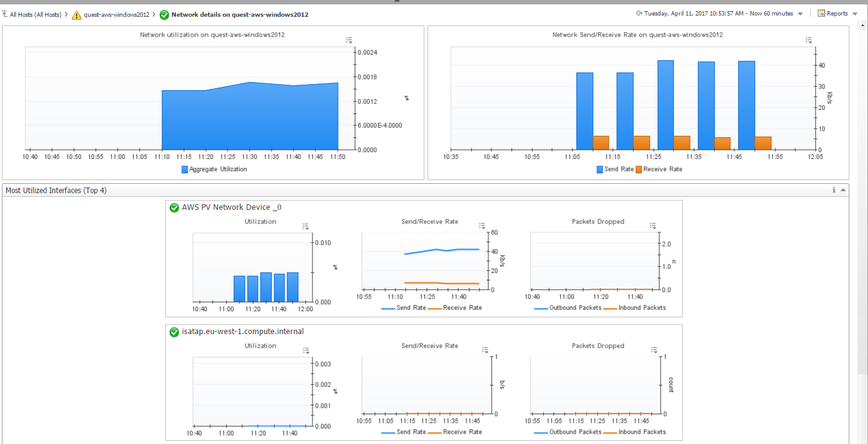Open AWS PV Network Device Utilization chart options
The image size is (868, 444).
(x=305, y=226)
